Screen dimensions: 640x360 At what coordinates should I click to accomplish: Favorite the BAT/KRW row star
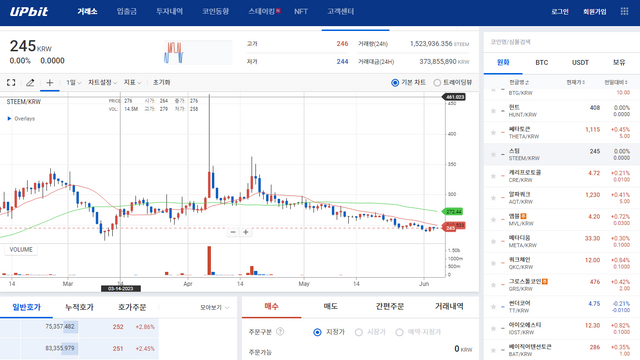coord(493,350)
